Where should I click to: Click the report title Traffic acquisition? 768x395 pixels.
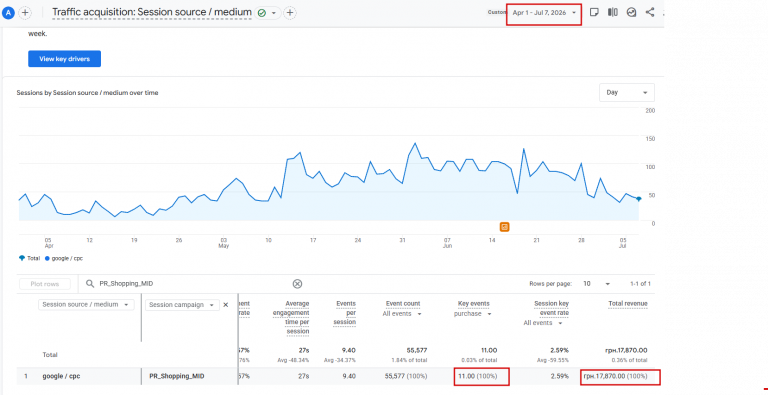coord(152,12)
